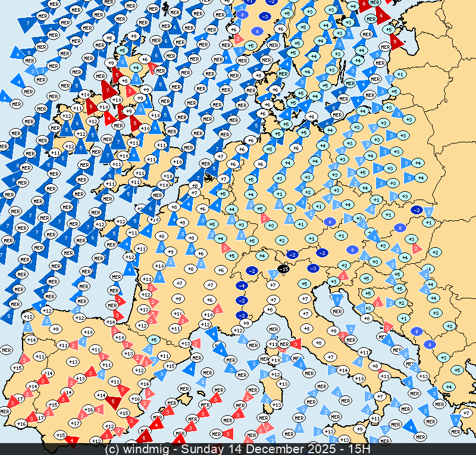Select pink 2 arrow in northern North Sea
The width and height of the screenshot is (476, 455).
point(239,40)
